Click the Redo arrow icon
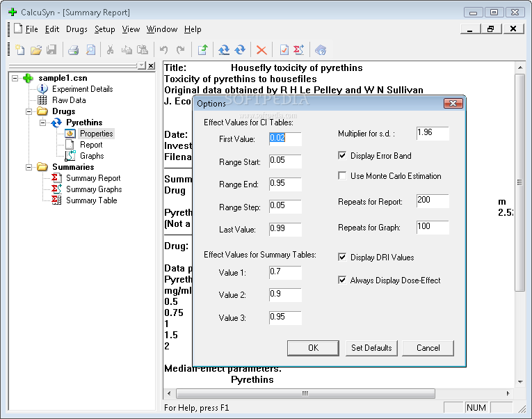Image resolution: width=532 pixels, height=419 pixels. [180, 50]
